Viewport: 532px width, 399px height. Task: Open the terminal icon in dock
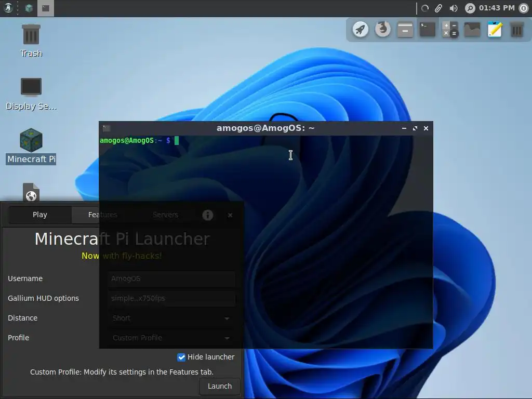tap(428, 30)
